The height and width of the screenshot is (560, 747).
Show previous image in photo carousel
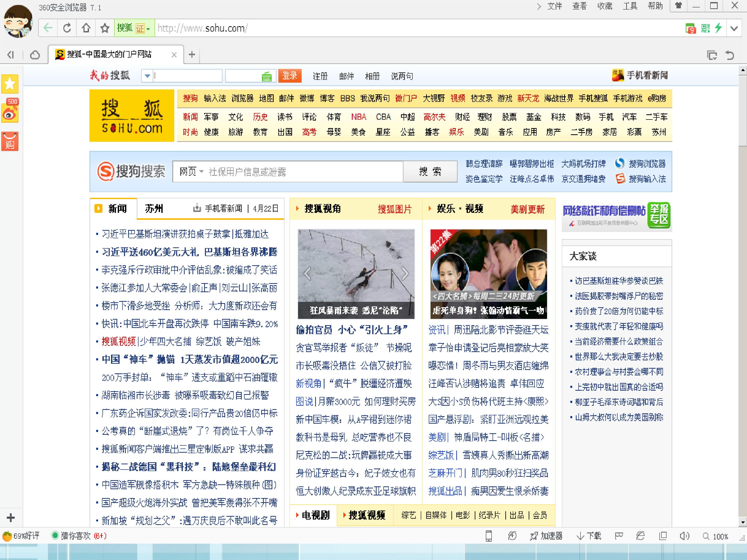click(307, 274)
